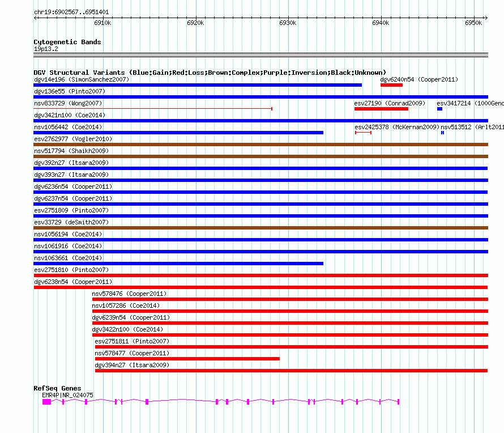Click the Cytogenetic Bands track title
This screenshot has width=504, height=433.
tap(67, 42)
